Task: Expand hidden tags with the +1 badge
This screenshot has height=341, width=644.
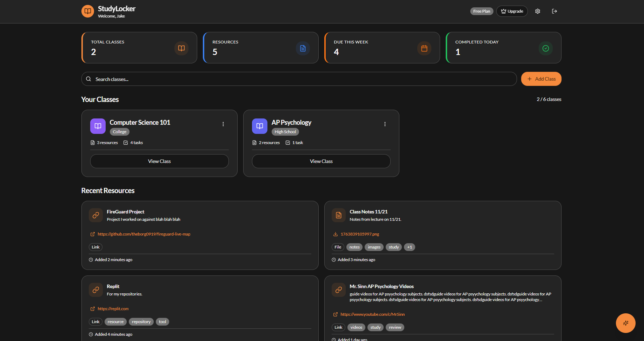Action: click(409, 247)
